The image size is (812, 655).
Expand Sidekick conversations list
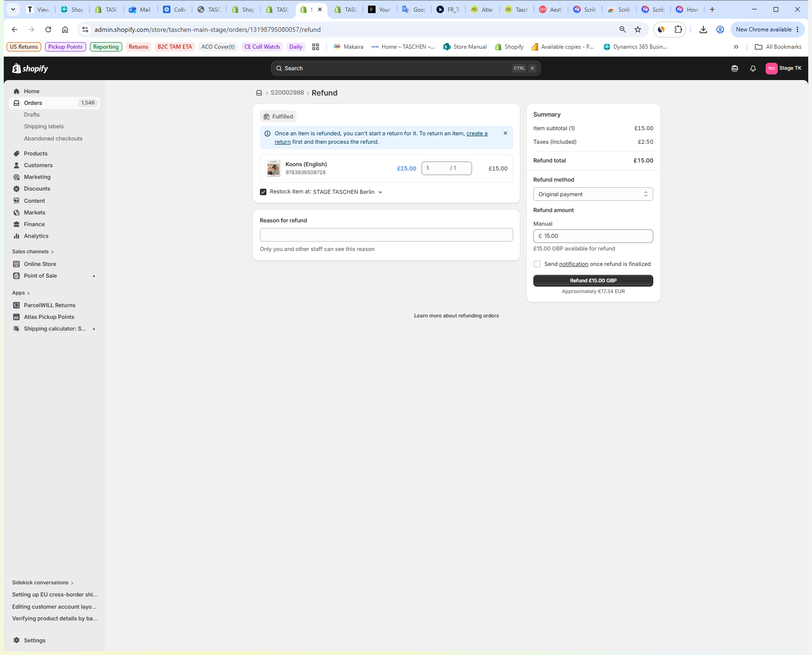point(43,583)
